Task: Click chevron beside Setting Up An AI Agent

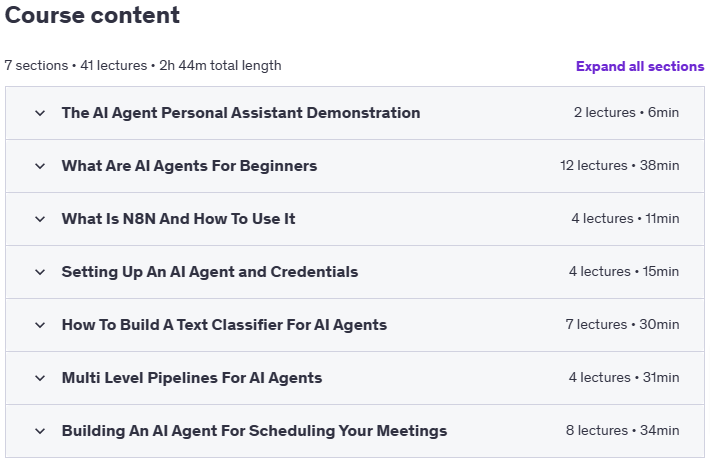Action: tap(40, 272)
